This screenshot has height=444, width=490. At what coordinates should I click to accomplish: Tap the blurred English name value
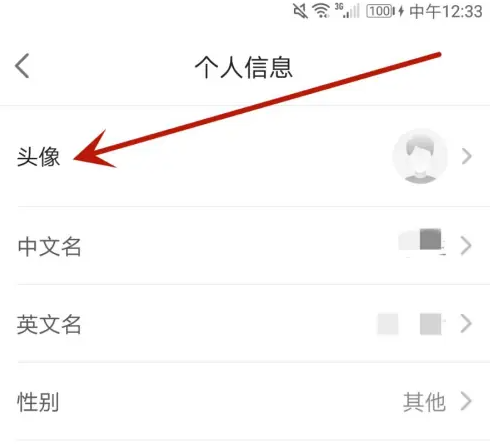[411, 324]
